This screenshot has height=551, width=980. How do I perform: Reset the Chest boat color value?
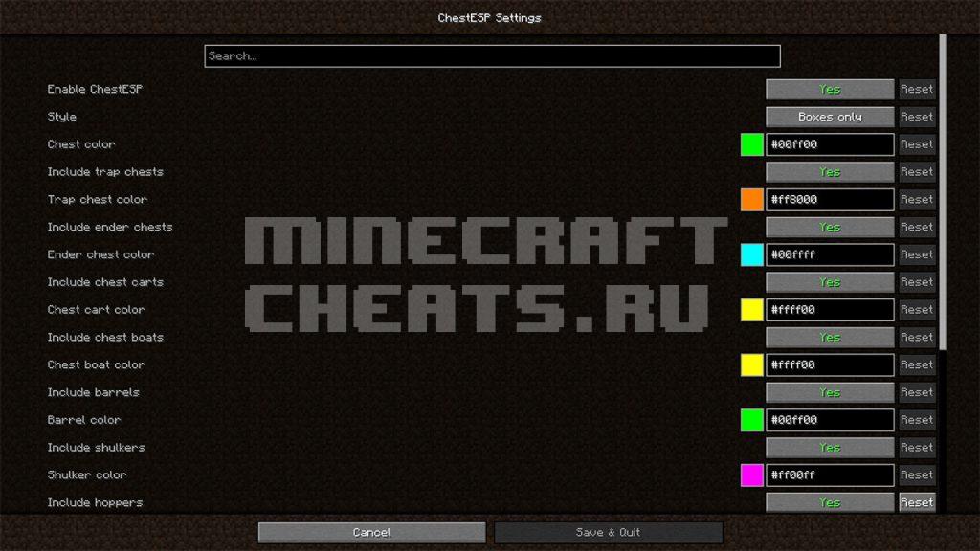click(x=917, y=364)
